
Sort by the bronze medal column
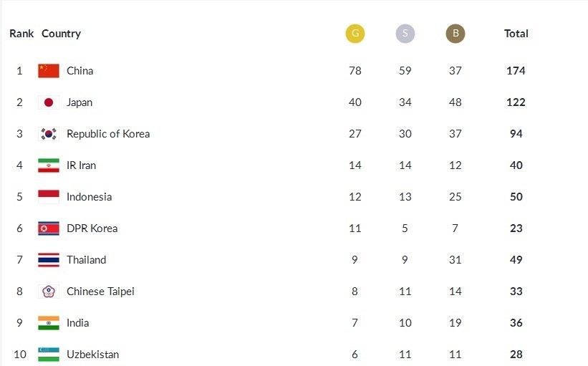(455, 34)
